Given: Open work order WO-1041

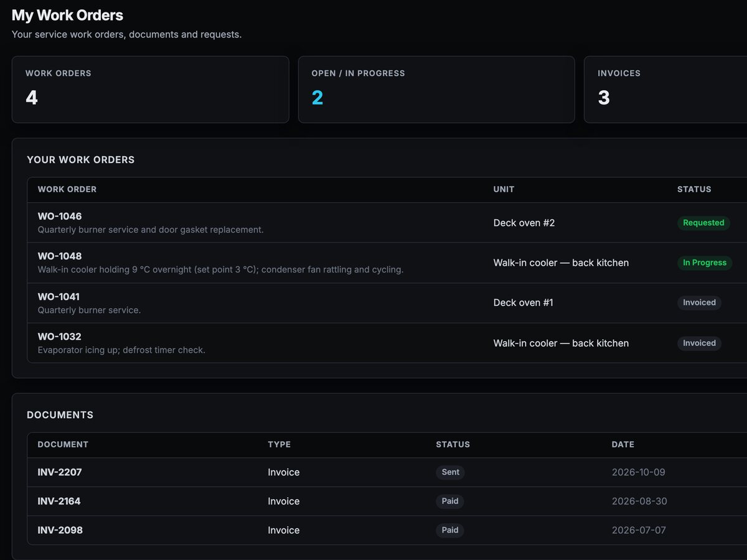Looking at the screenshot, I should click(x=59, y=297).
